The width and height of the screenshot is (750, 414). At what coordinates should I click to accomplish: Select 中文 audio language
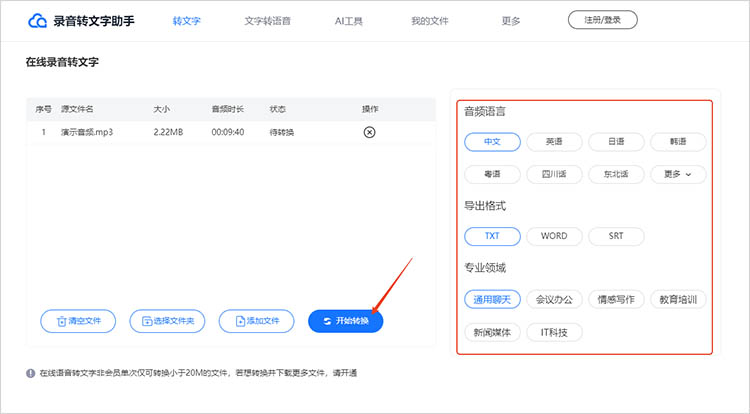(492, 142)
